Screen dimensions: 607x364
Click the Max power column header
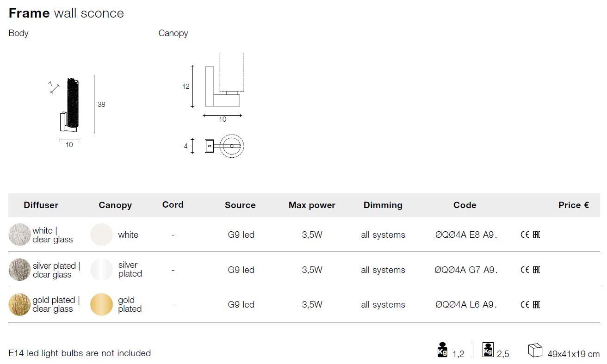[312, 205]
